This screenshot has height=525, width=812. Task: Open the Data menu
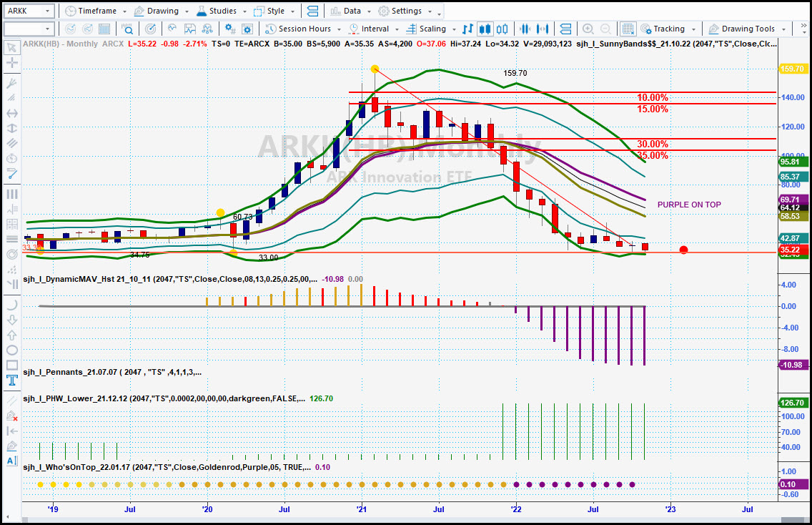346,11
